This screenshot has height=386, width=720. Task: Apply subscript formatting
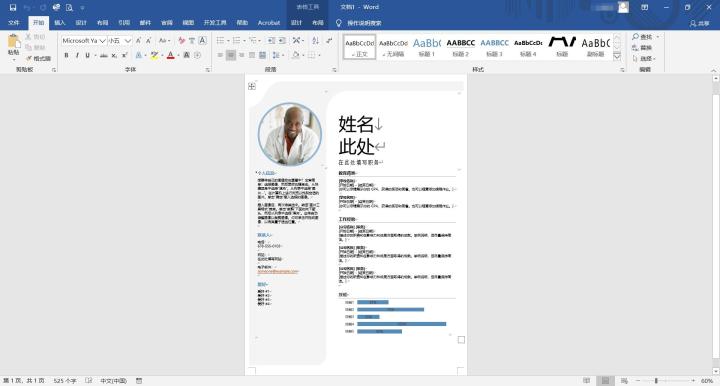click(114, 56)
